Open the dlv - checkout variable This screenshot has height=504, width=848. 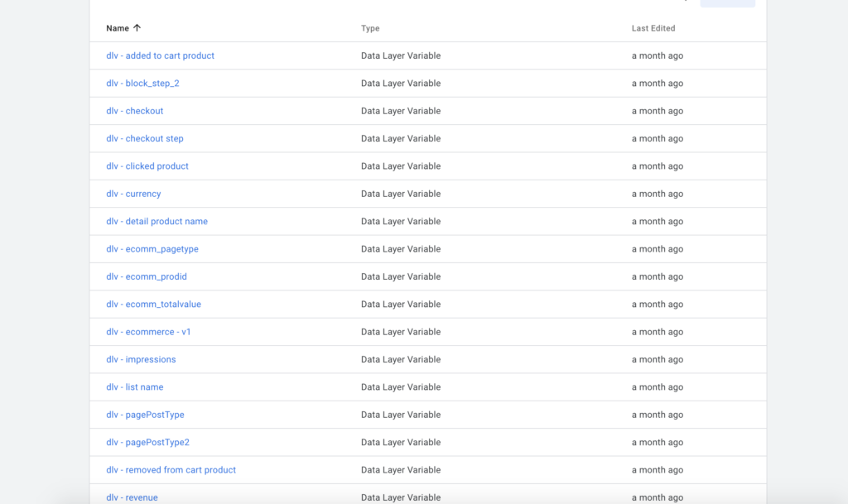[135, 111]
